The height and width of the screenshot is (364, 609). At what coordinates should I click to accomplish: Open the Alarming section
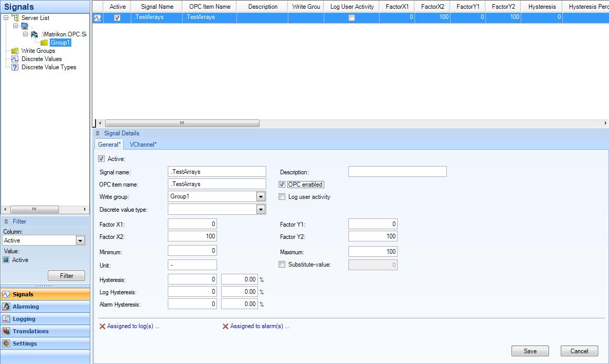pyautogui.click(x=26, y=307)
